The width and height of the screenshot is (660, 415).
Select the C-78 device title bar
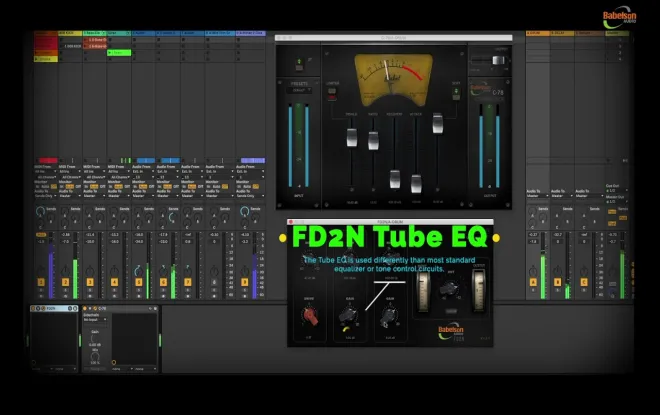click(120, 309)
